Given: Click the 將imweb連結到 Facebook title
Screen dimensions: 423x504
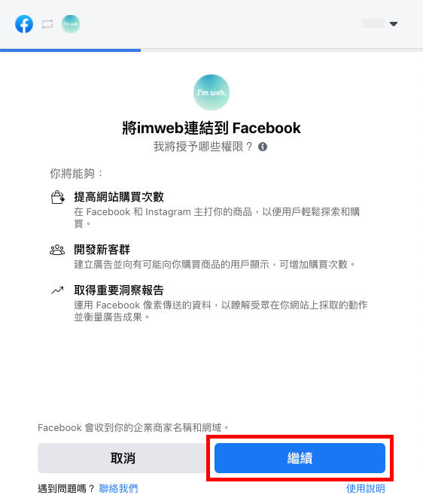Looking at the screenshot, I should point(211,128).
